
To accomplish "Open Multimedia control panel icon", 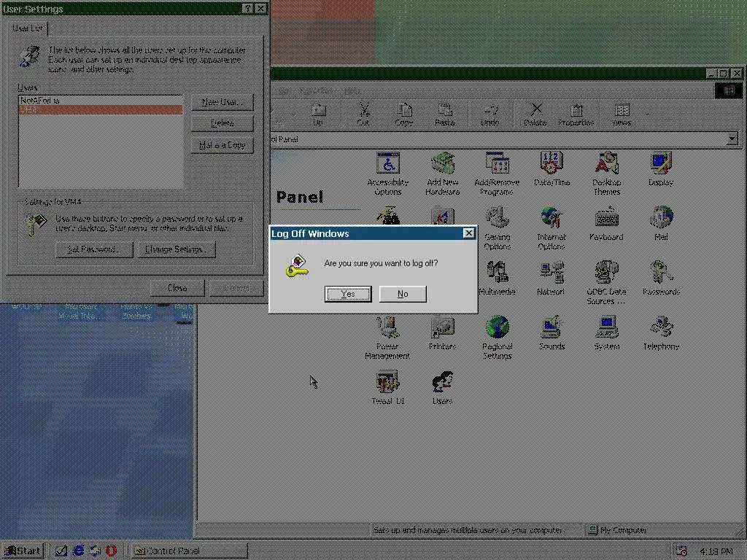I will click(497, 279).
